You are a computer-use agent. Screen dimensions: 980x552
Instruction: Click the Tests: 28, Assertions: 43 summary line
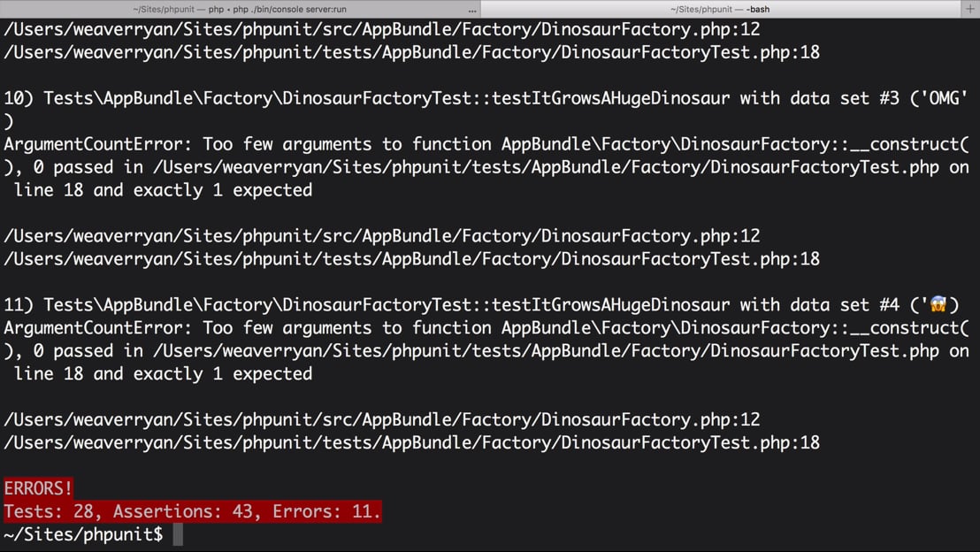click(x=193, y=511)
